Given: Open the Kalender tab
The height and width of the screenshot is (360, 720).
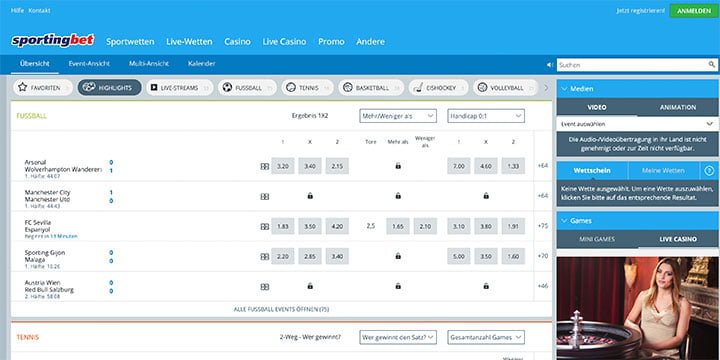Looking at the screenshot, I should point(202,64).
